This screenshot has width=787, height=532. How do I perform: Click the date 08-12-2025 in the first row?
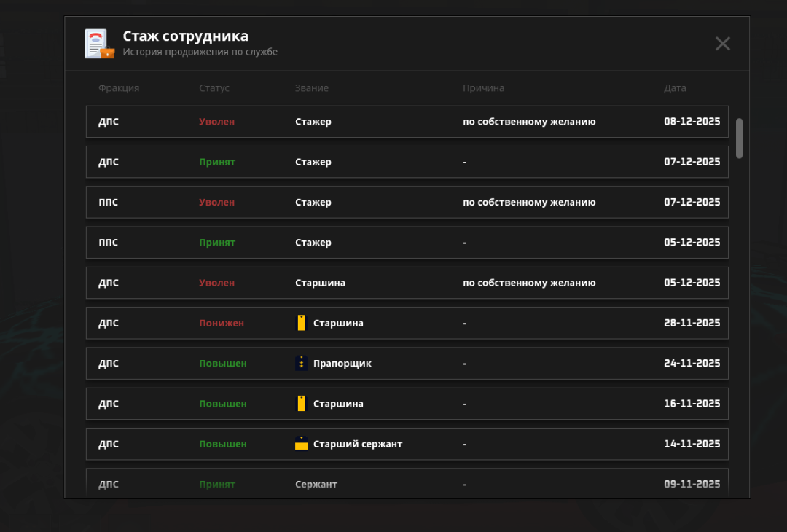pos(691,122)
